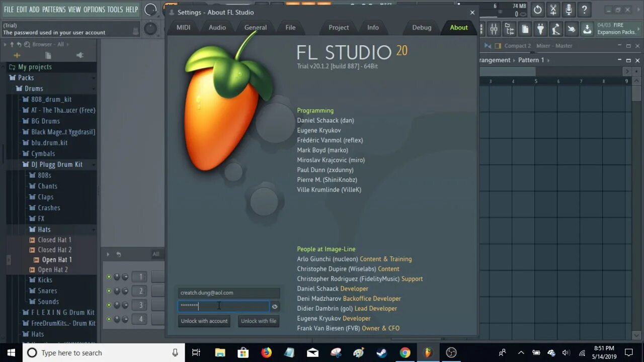The image size is (644, 362).
Task: Open Steam from the taskbar
Action: (382, 352)
